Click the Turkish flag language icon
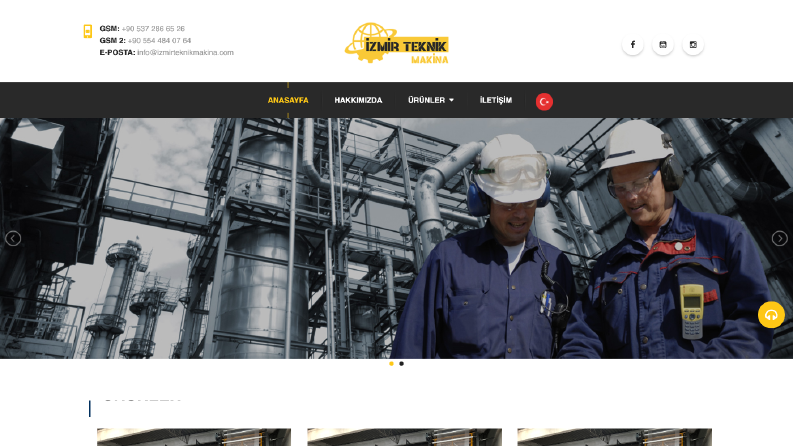Screen dimensions: 793x446 click(544, 102)
